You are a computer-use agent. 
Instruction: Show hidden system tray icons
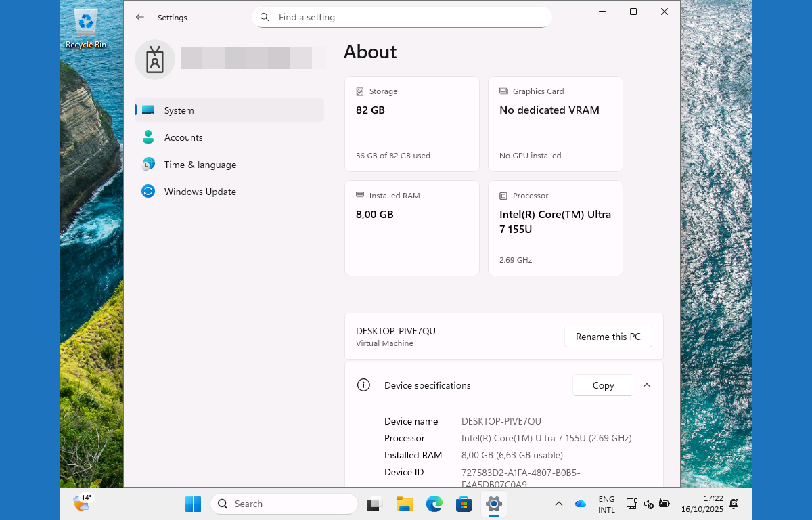click(558, 504)
